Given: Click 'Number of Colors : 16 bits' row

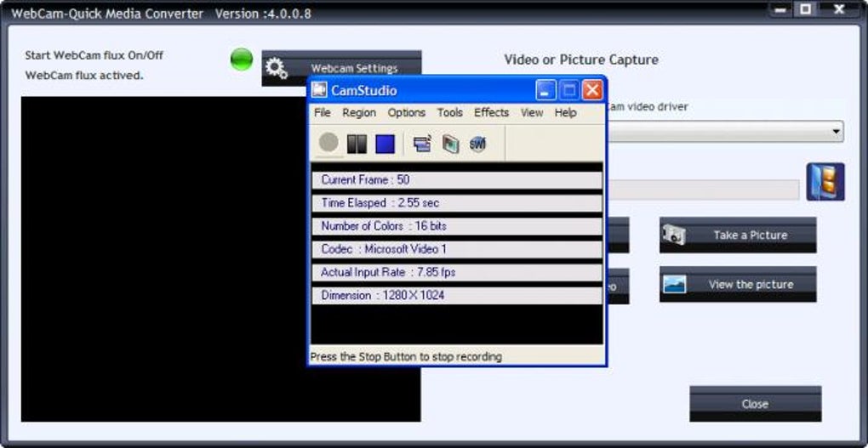Looking at the screenshot, I should pos(457,226).
